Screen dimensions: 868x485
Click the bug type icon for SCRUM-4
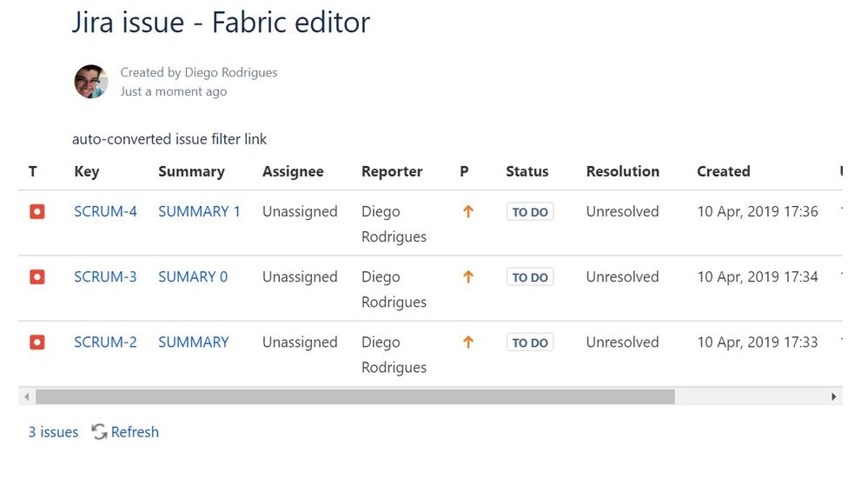pos(37,211)
